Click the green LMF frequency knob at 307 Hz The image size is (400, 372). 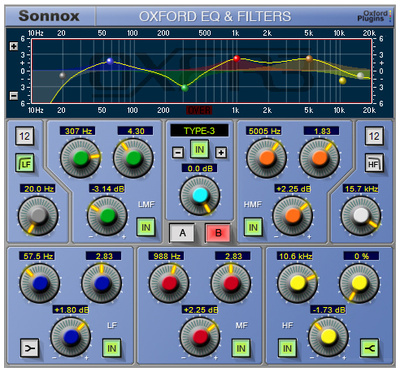point(80,158)
